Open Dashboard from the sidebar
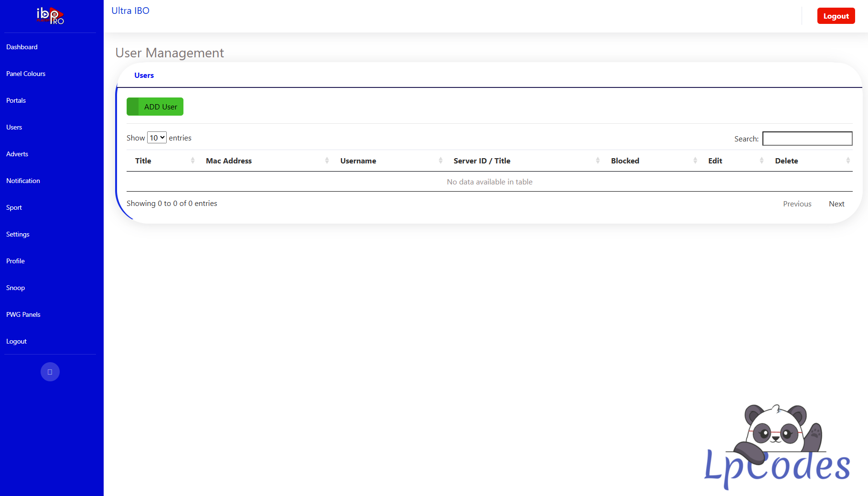 22,47
